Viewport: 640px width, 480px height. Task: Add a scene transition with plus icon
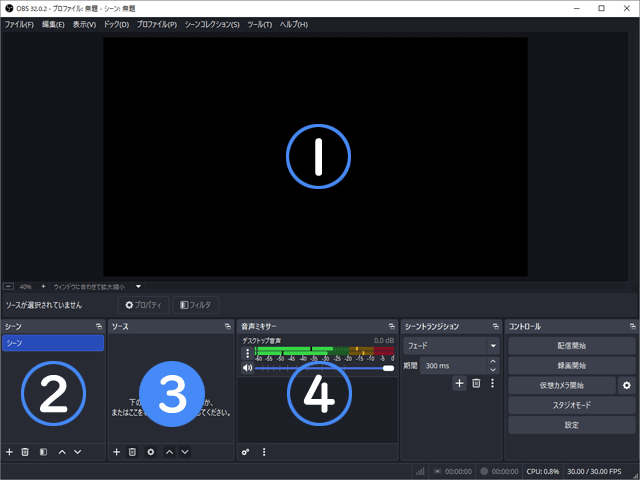click(459, 383)
